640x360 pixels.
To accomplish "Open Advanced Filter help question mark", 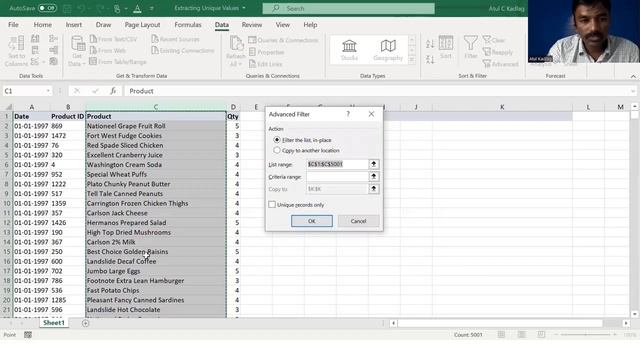I will [x=348, y=114].
